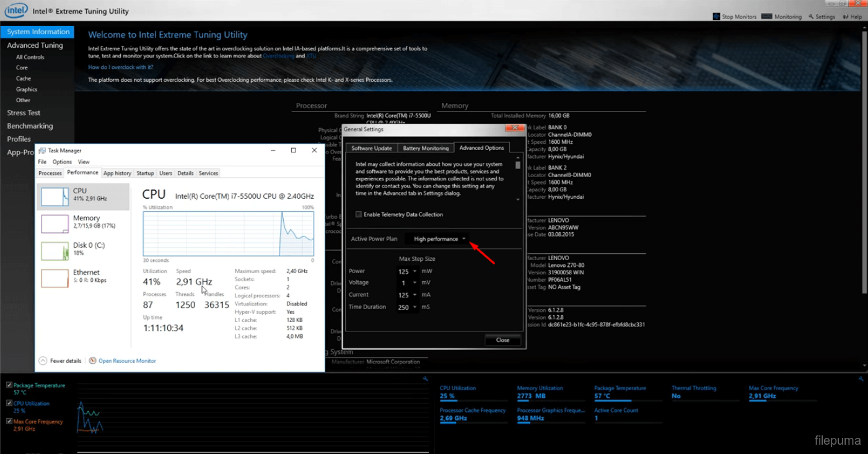The width and height of the screenshot is (868, 454).
Task: Uncheck the Package Temperature monitor checkbox
Action: point(9,385)
